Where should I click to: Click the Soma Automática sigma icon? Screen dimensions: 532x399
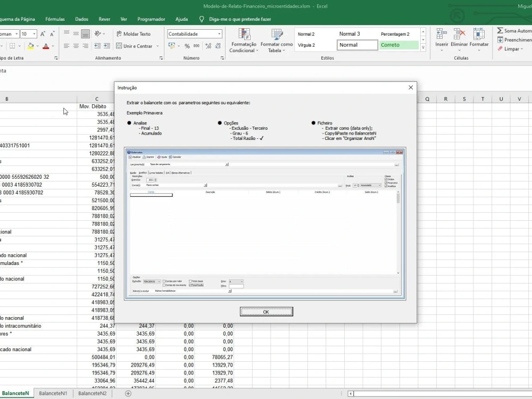[500, 30]
